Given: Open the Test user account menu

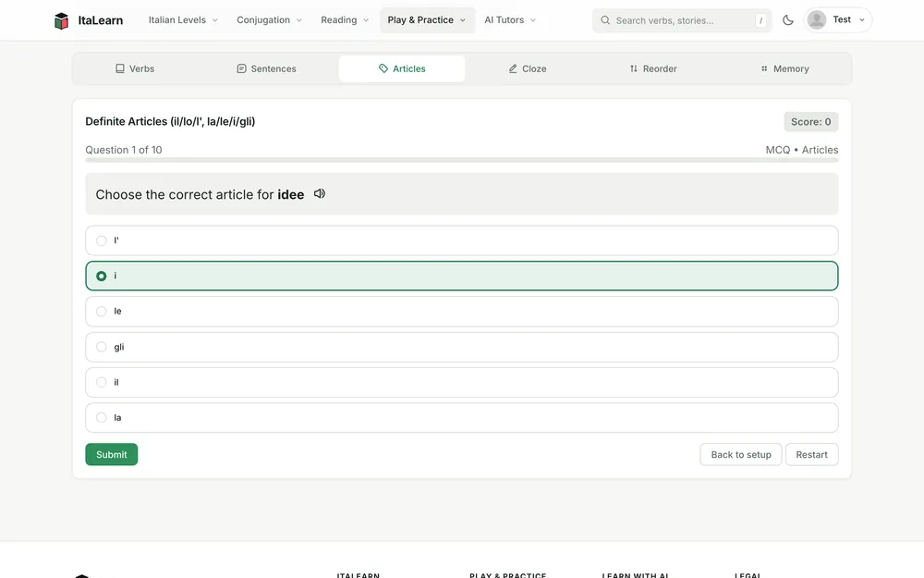Looking at the screenshot, I should pos(838,20).
